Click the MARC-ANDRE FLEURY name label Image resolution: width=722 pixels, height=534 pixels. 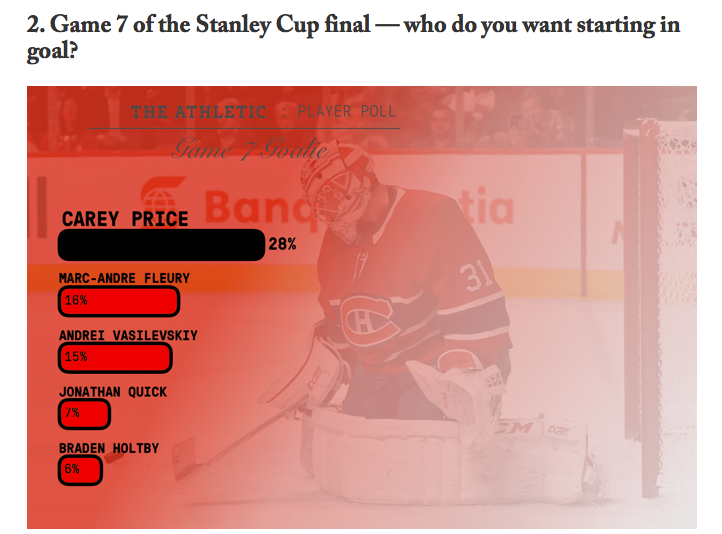tap(124, 278)
